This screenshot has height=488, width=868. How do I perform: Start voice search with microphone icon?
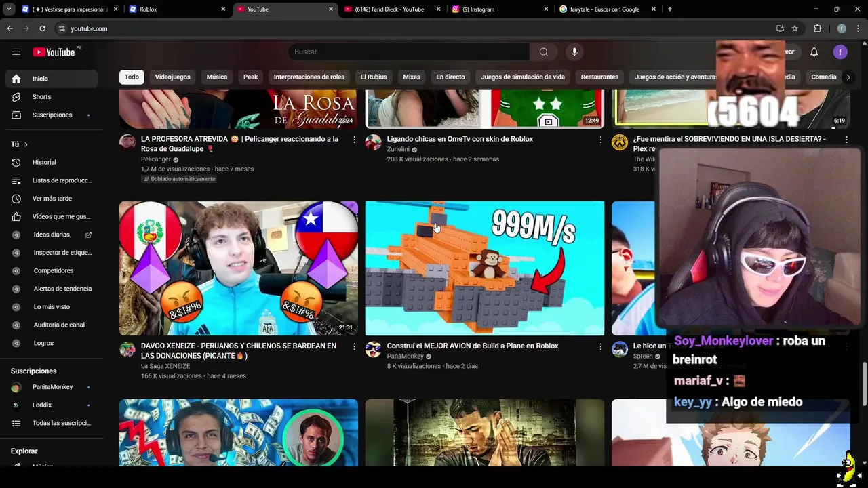coord(574,52)
